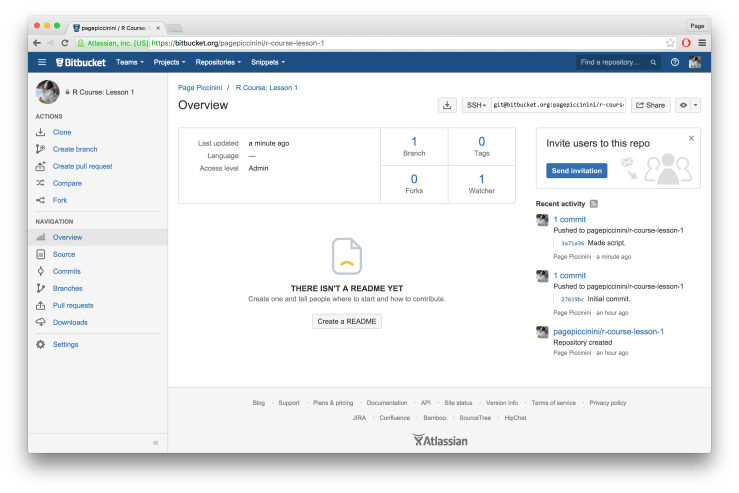Bookmark page with the star icon
Image resolution: width=739 pixels, height=493 pixels.
pyautogui.click(x=670, y=43)
